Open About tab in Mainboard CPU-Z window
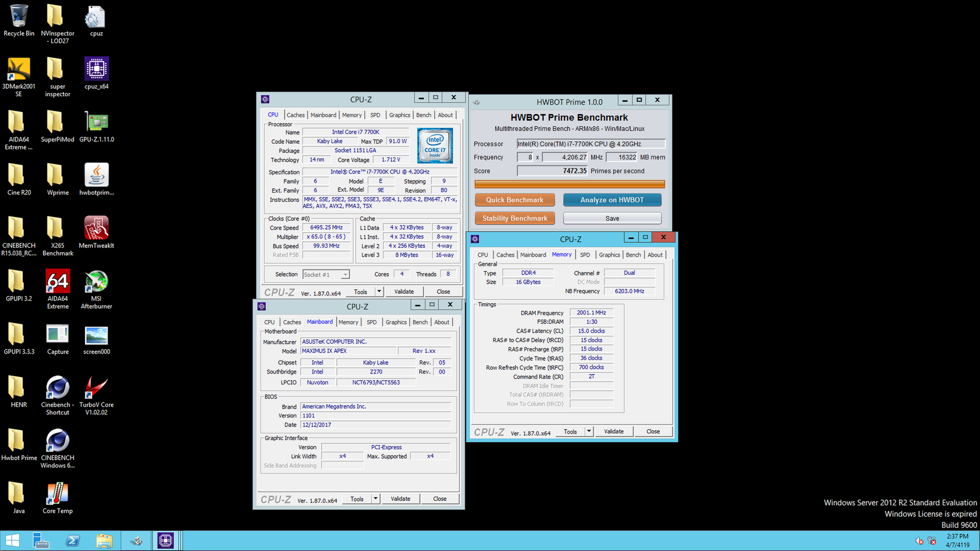This screenshot has height=551, width=980. click(x=442, y=322)
